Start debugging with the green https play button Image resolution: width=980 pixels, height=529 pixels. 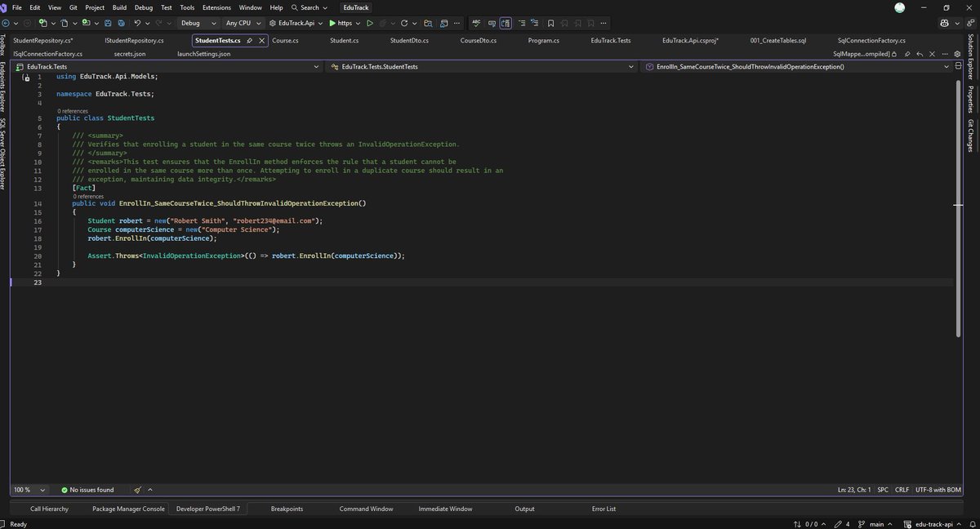point(341,24)
